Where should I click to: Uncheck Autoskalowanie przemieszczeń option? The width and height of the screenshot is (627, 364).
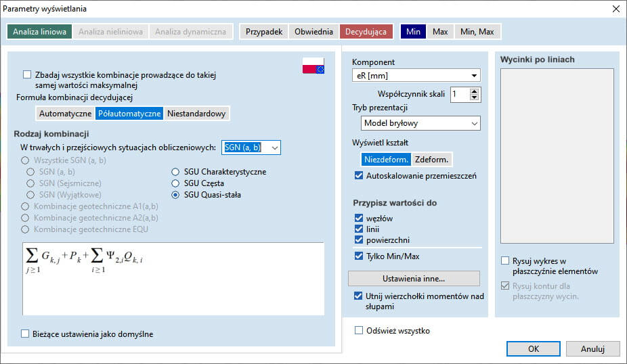tap(359, 176)
